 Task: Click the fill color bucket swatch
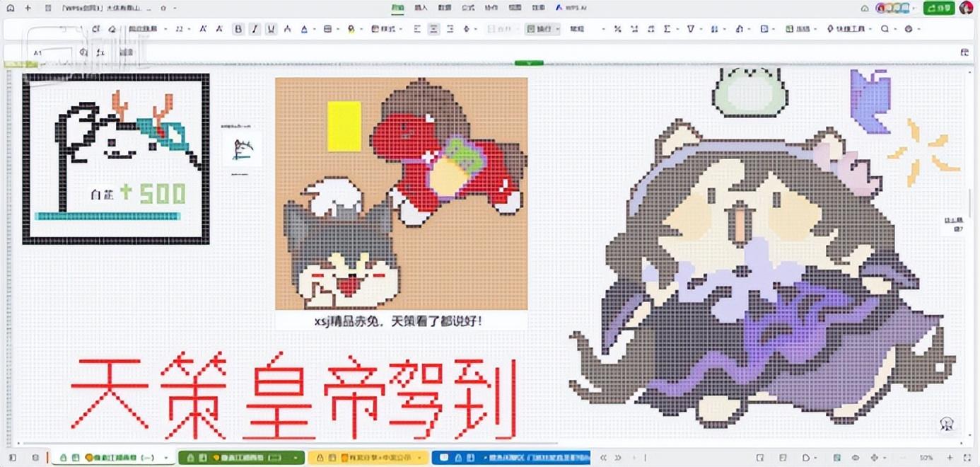click(351, 29)
